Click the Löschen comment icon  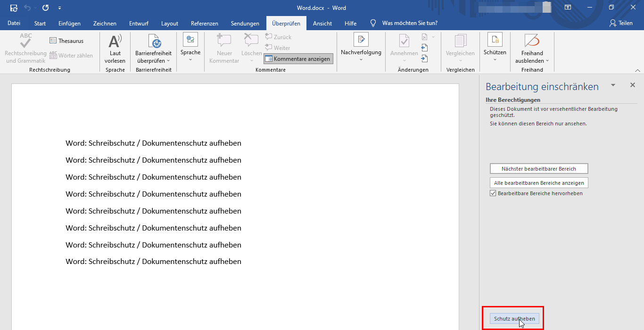coord(251,41)
